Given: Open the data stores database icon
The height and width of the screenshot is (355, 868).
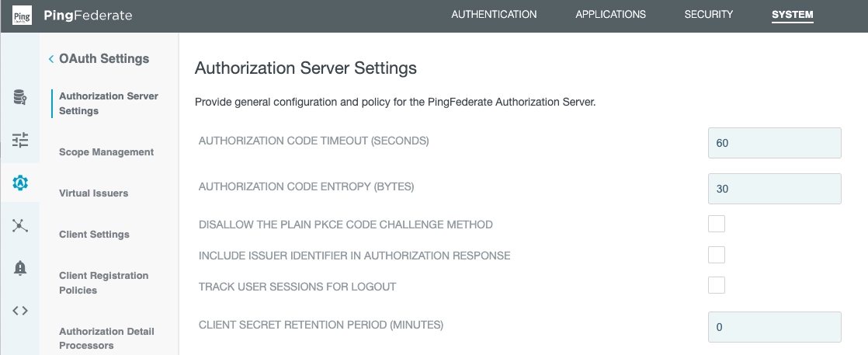Looking at the screenshot, I should click(x=20, y=98).
